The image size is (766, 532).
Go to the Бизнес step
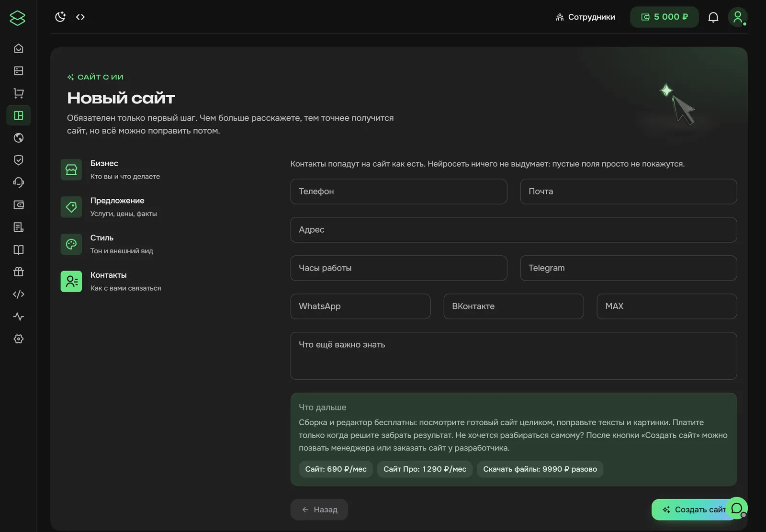111,170
